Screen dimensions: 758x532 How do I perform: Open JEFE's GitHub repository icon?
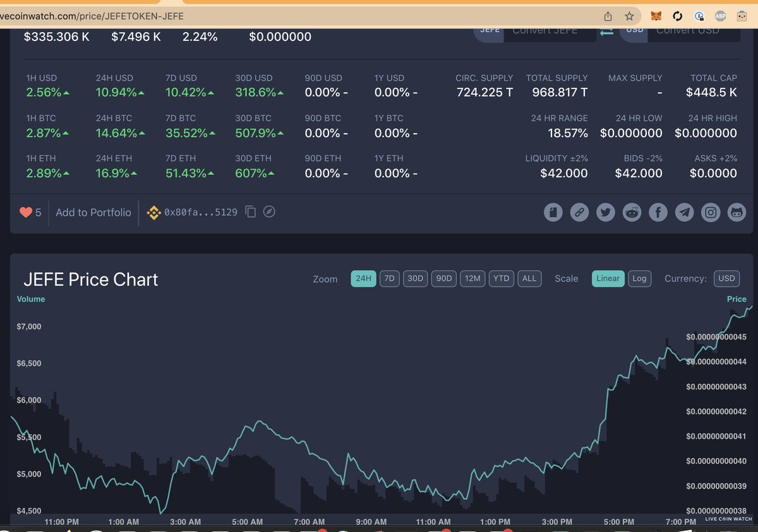737,213
